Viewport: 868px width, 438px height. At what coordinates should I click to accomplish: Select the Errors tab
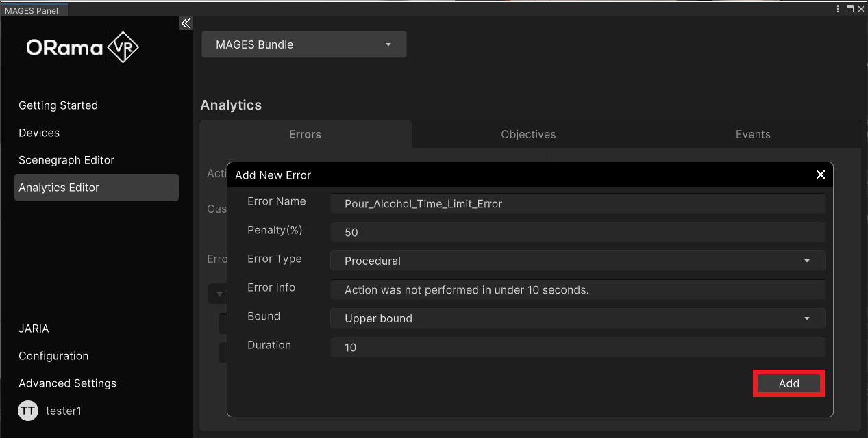tap(305, 134)
